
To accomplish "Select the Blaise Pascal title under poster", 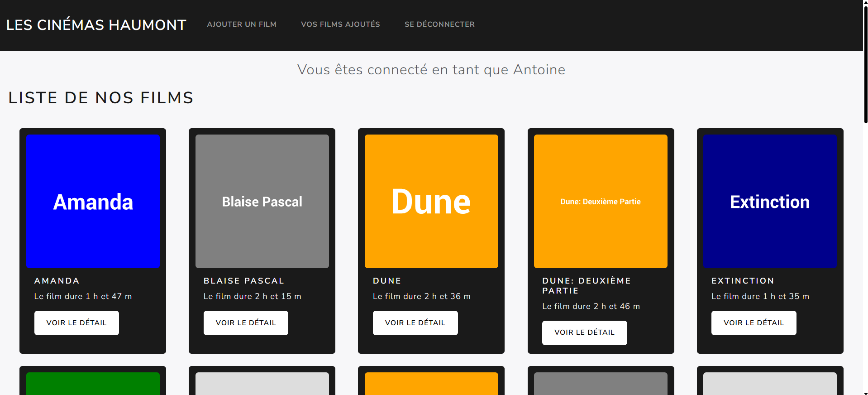I will point(244,281).
